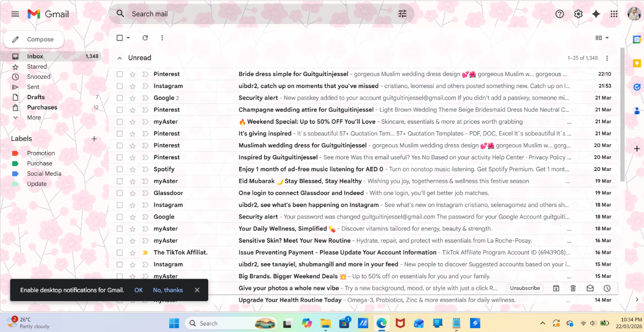
Task: Launch the Gemini sparkle assistant
Action: [x=596, y=14]
